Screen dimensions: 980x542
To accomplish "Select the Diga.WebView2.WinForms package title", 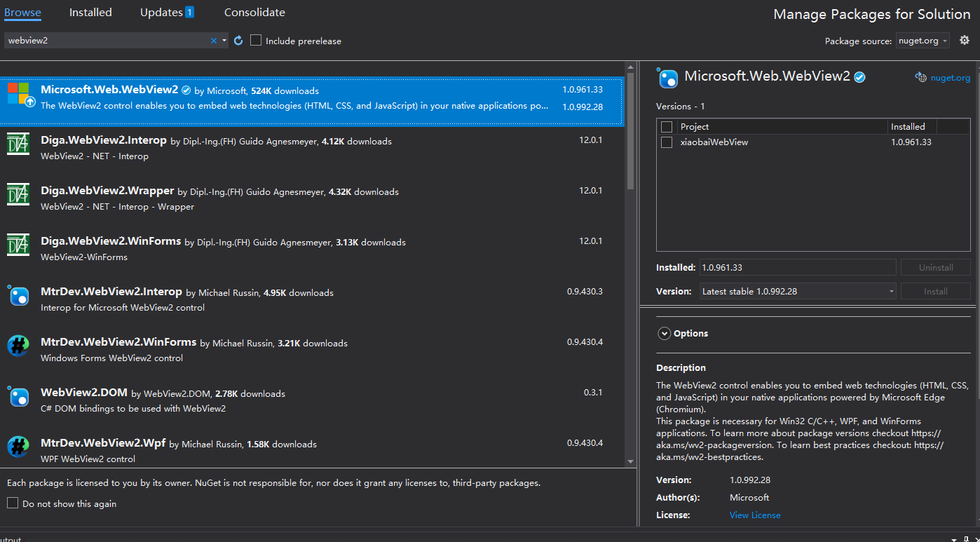I will (x=111, y=241).
